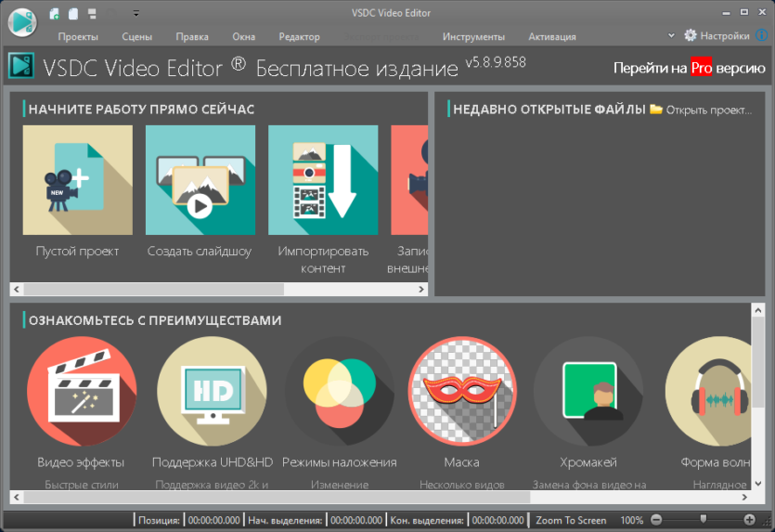Click right arrow of start panel scrollbar

coord(421,290)
